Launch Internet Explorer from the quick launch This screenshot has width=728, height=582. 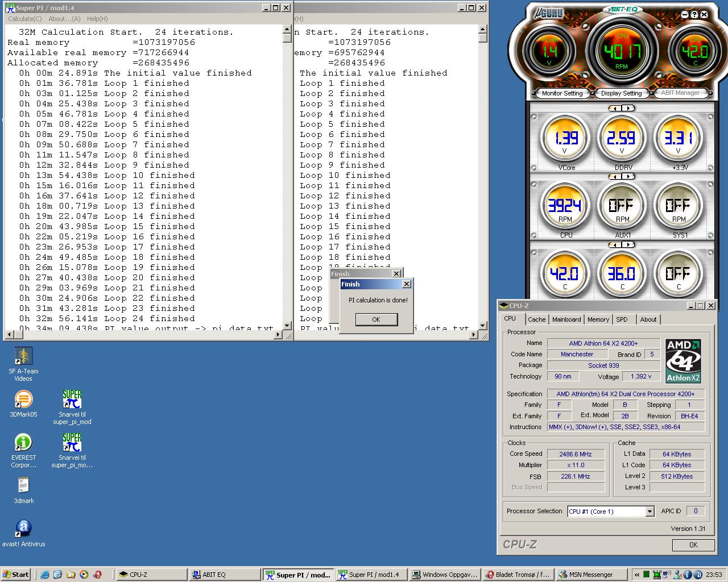point(45,575)
